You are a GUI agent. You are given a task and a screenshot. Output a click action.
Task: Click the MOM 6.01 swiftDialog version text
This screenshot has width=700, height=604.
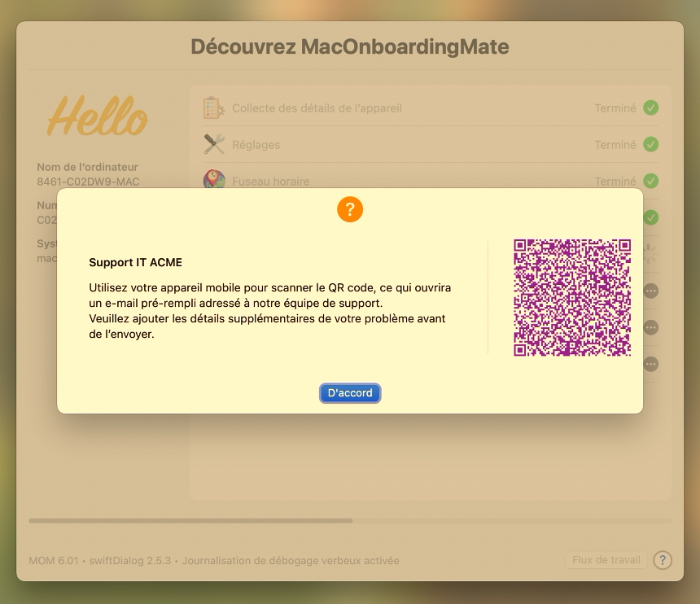[214, 560]
